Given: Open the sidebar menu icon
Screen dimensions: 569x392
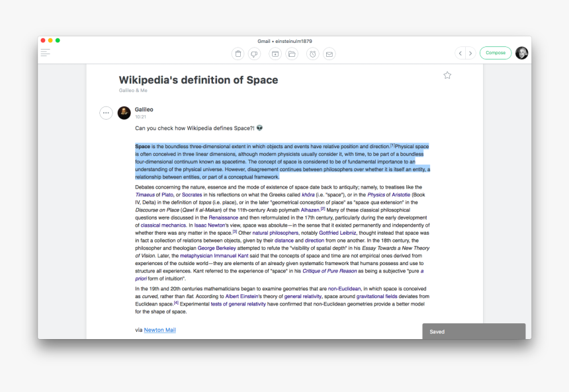Looking at the screenshot, I should point(46,53).
